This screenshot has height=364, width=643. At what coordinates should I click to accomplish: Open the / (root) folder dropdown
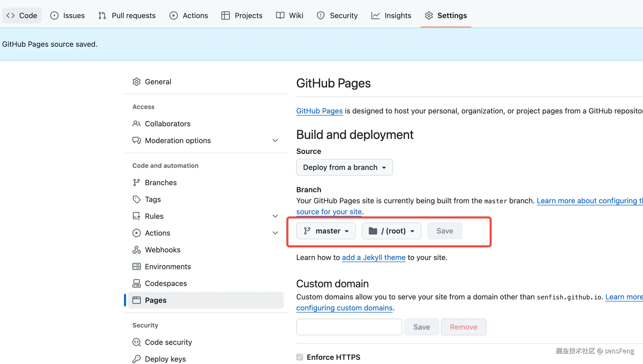(x=391, y=231)
